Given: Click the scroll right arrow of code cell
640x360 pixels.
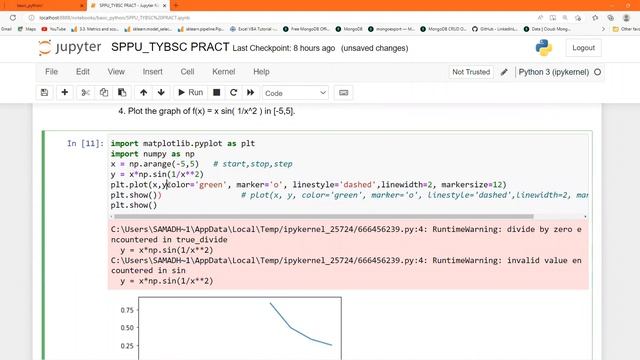Looking at the screenshot, I should click(x=585, y=216).
